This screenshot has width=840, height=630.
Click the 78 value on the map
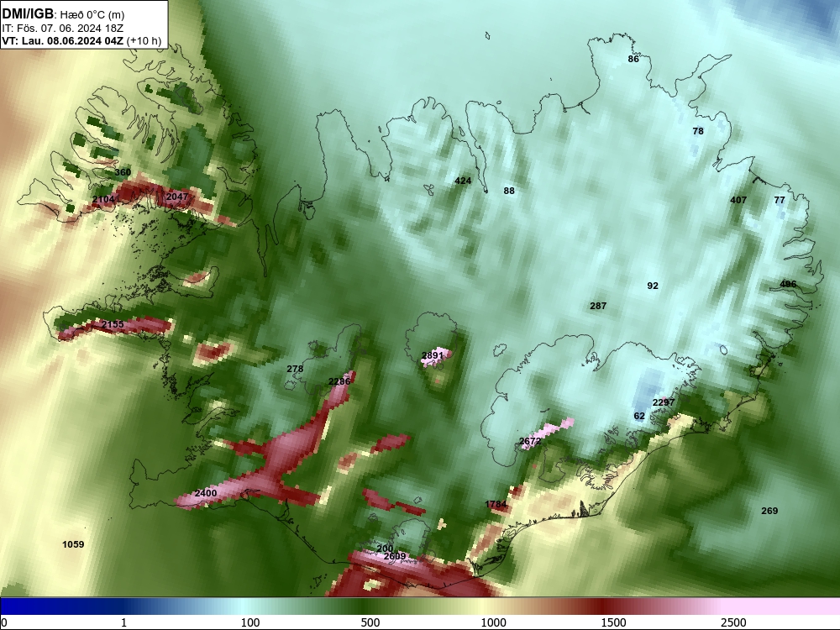pos(697,131)
